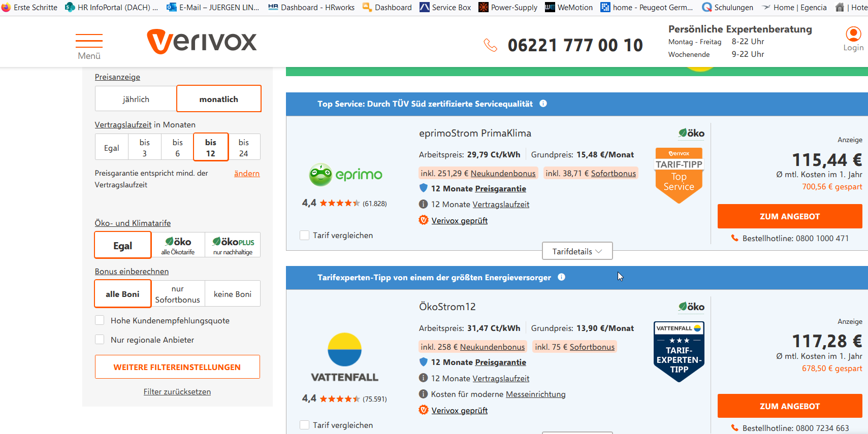The width and height of the screenshot is (868, 434).
Task: Expand Tarifdetails for eprimo offer
Action: 577,251
